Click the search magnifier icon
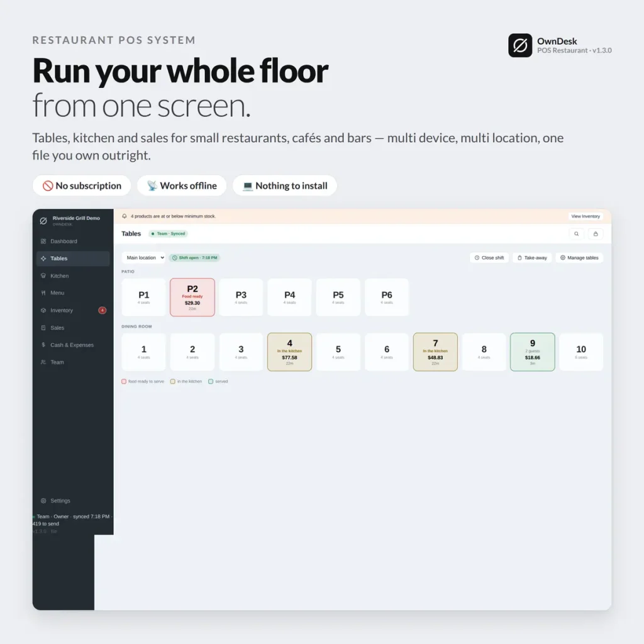Screen dimensions: 644x644 point(576,234)
